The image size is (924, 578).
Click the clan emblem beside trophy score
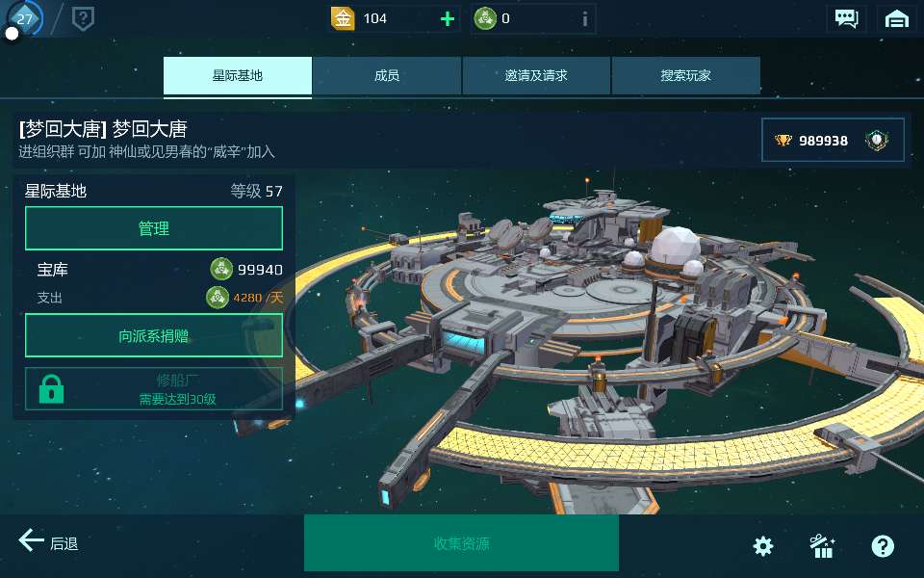tap(876, 141)
